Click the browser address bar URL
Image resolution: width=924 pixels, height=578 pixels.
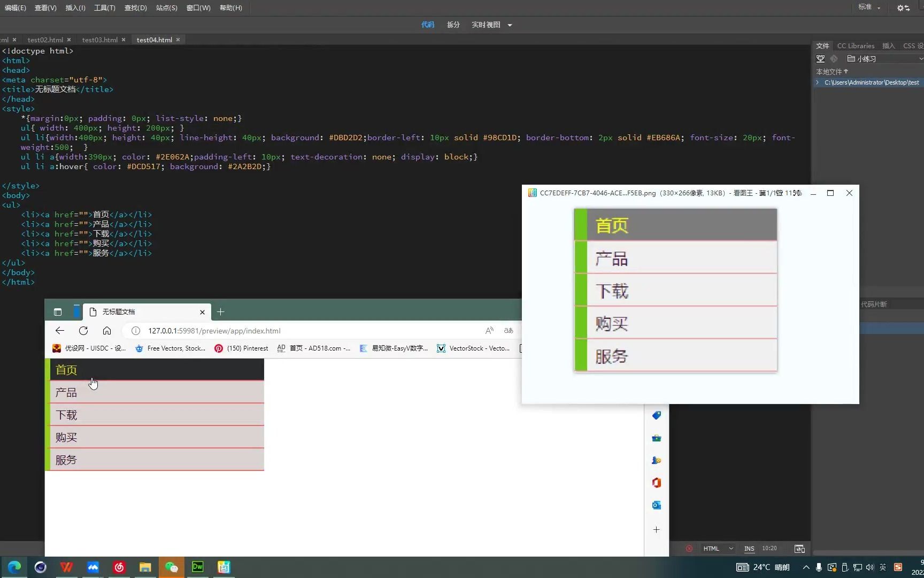point(214,331)
